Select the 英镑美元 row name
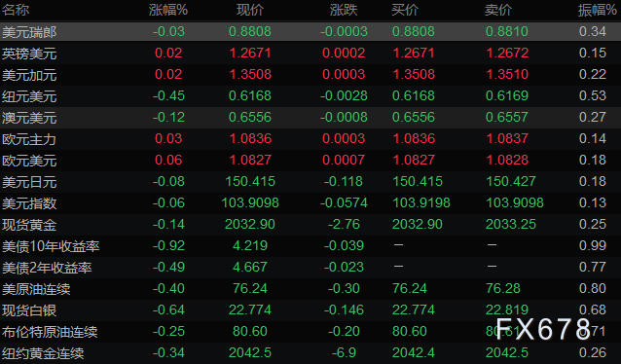 pyautogui.click(x=30, y=54)
